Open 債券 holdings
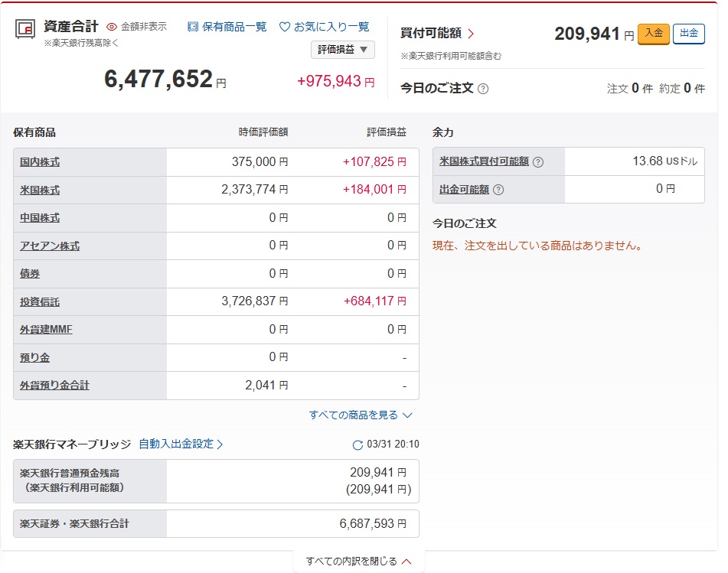Viewport: 728px width, 573px height. [30, 274]
